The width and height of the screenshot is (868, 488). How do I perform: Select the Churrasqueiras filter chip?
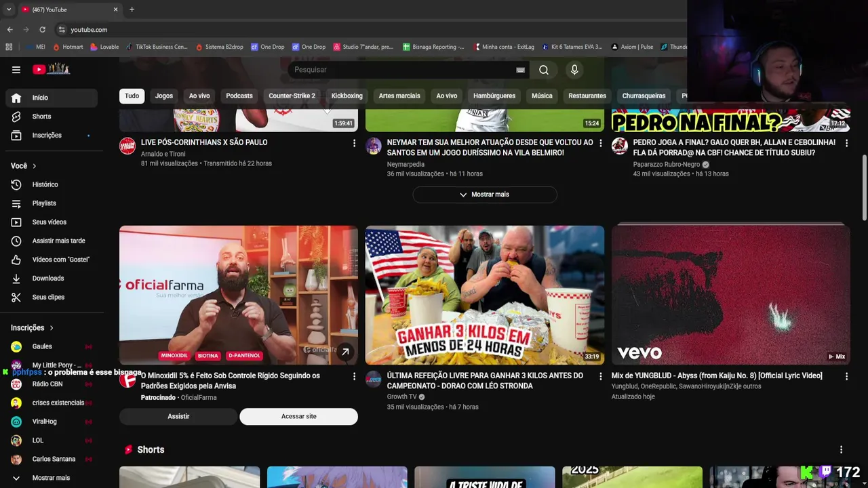tap(644, 96)
